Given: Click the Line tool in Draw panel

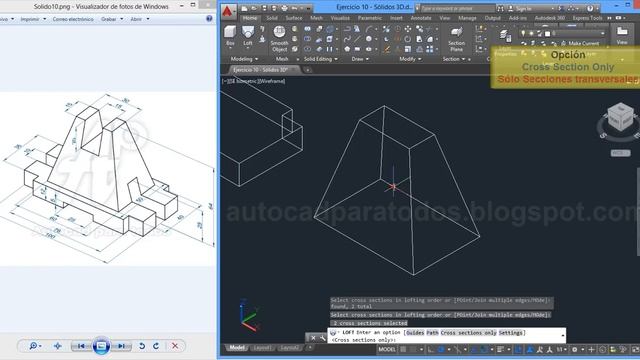Looking at the screenshot, I should pyautogui.click(x=357, y=39).
